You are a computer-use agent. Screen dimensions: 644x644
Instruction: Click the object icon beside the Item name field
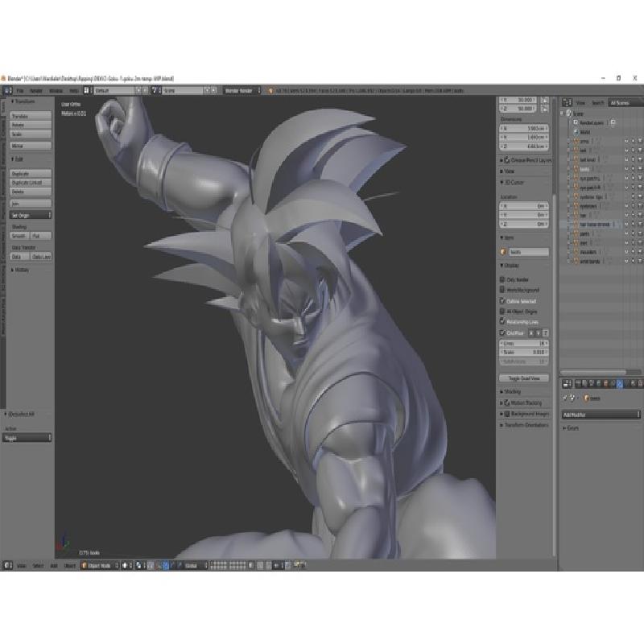pyautogui.click(x=504, y=252)
